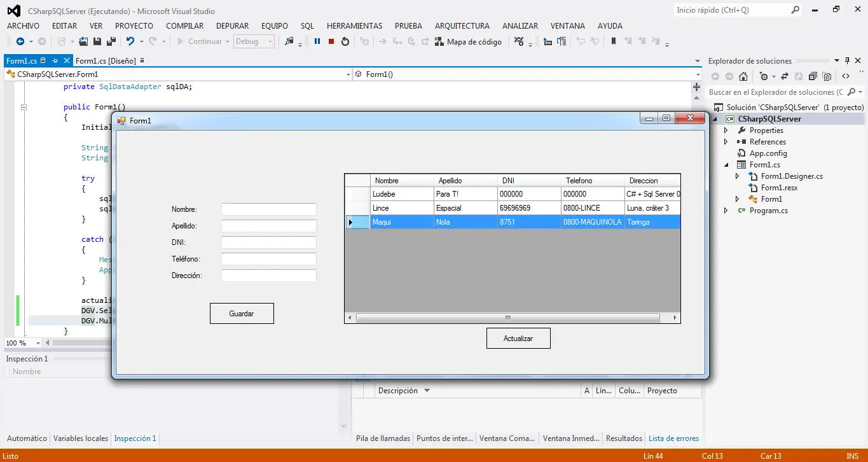This screenshot has height=462, width=868.
Task: Click the find-in-files binoculars toolbar icon
Action: 290,41
